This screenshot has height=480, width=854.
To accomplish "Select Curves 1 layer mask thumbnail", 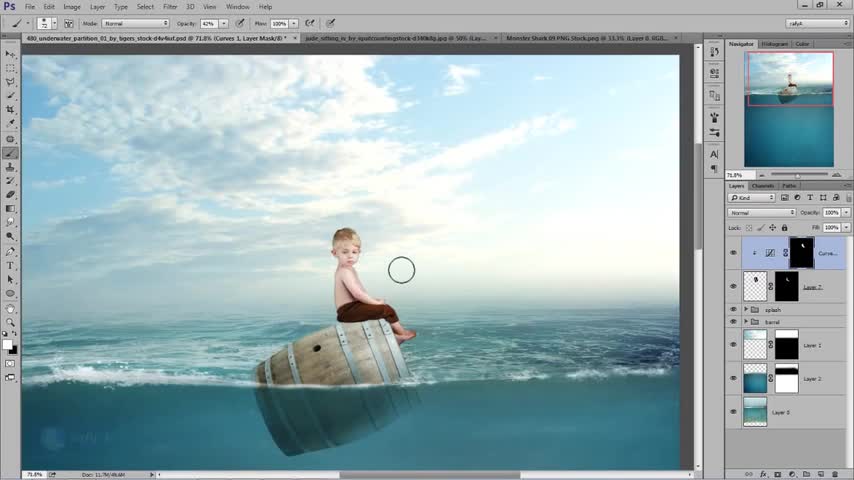I will [x=802, y=253].
